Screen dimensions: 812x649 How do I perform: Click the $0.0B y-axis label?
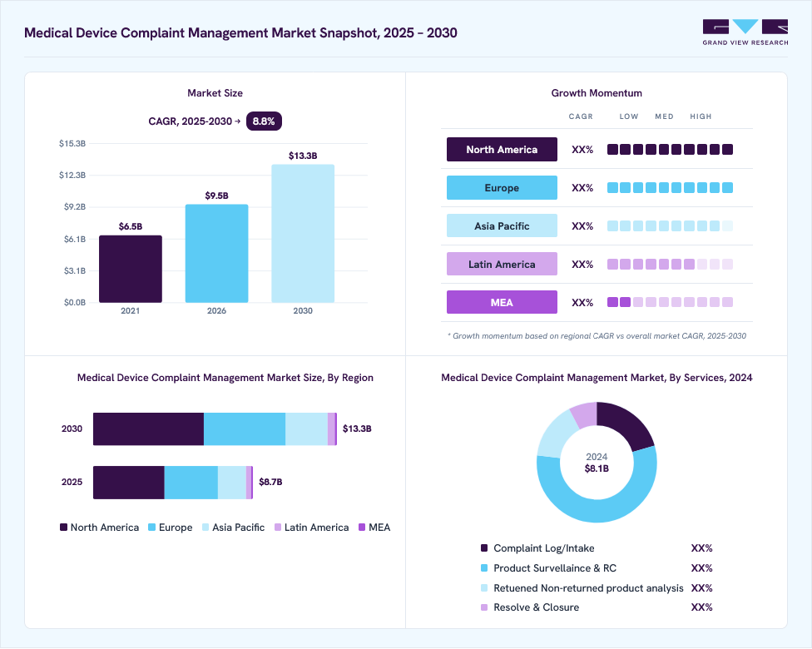[75, 303]
